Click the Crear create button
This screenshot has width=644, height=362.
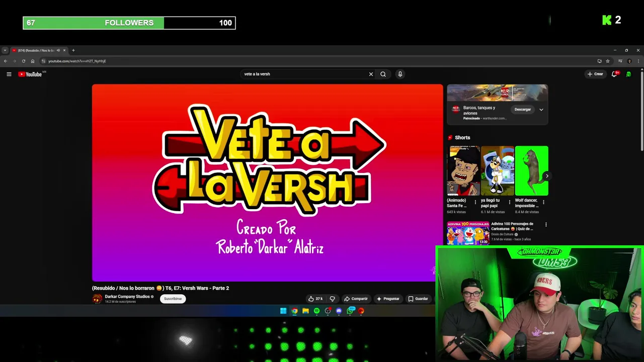[595, 74]
